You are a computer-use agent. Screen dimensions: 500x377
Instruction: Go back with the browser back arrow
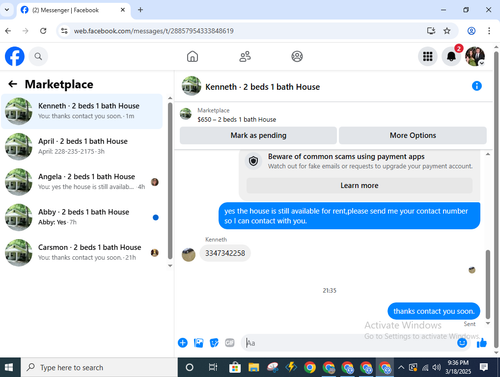point(8,31)
